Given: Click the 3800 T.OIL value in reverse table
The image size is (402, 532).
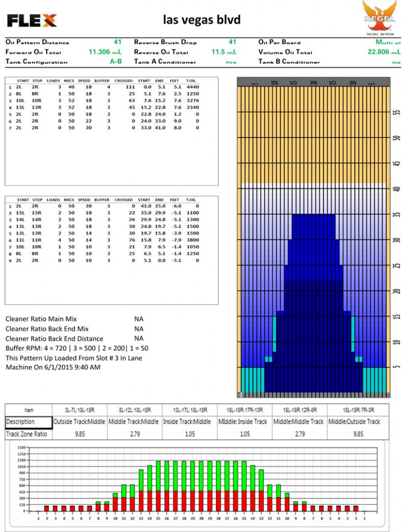Looking at the screenshot, I should coord(192,240).
